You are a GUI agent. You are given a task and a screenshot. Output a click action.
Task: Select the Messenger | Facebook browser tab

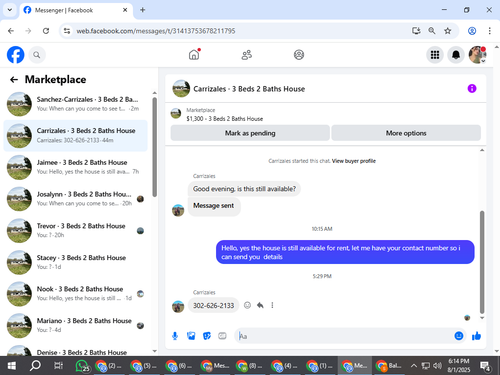pyautogui.click(x=76, y=10)
